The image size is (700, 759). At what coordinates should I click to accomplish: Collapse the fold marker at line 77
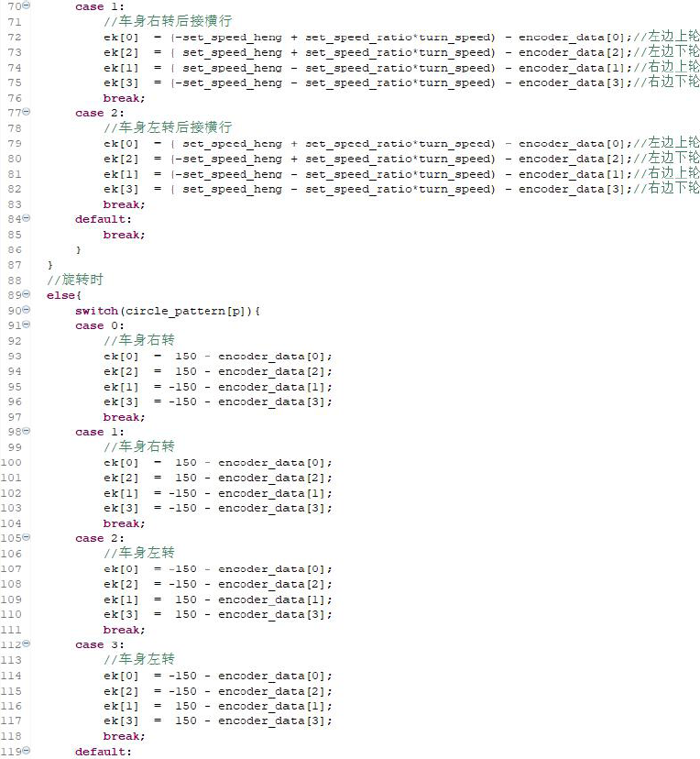27,112
